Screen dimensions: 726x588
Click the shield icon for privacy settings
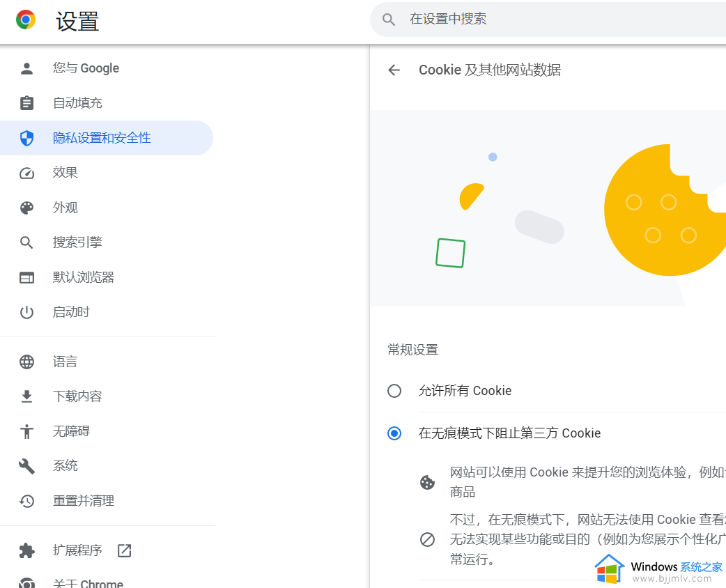(x=27, y=138)
